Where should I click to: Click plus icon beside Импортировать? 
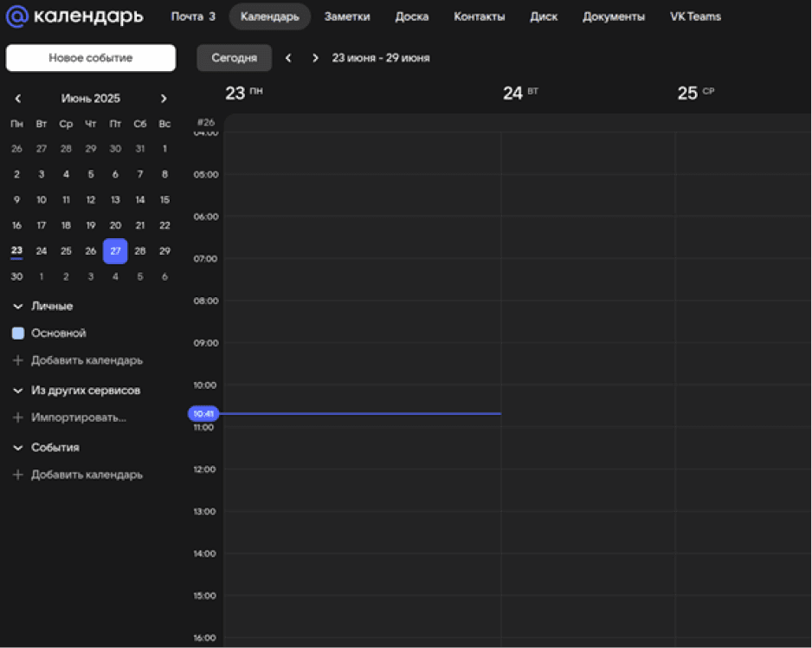17,418
